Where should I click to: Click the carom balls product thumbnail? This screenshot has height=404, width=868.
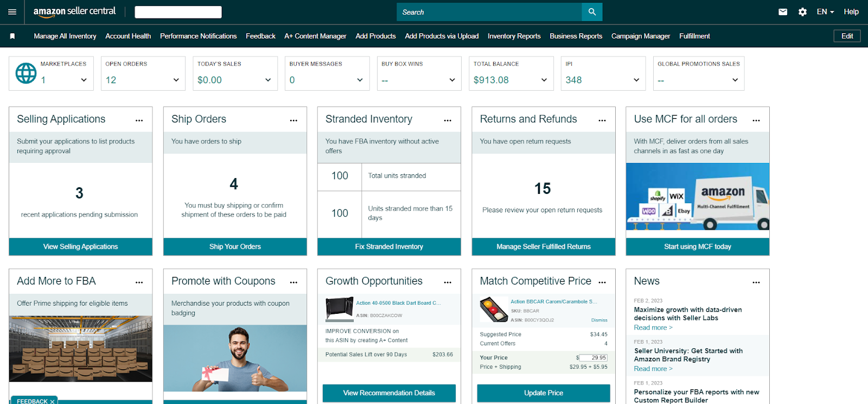[494, 310]
